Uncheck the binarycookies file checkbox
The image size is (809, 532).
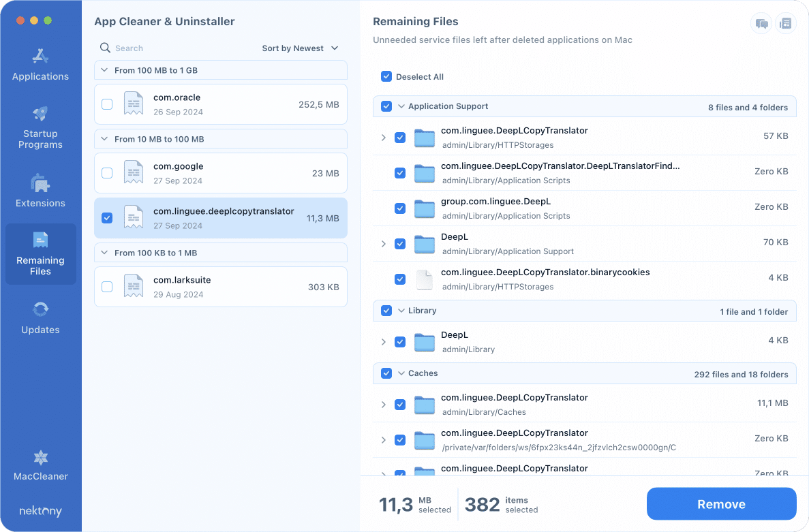tap(400, 279)
